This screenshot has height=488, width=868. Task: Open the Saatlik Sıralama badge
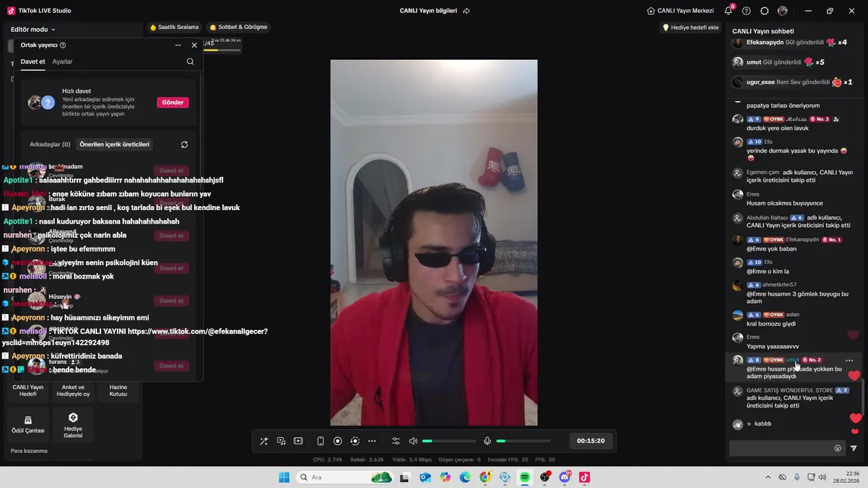(175, 27)
